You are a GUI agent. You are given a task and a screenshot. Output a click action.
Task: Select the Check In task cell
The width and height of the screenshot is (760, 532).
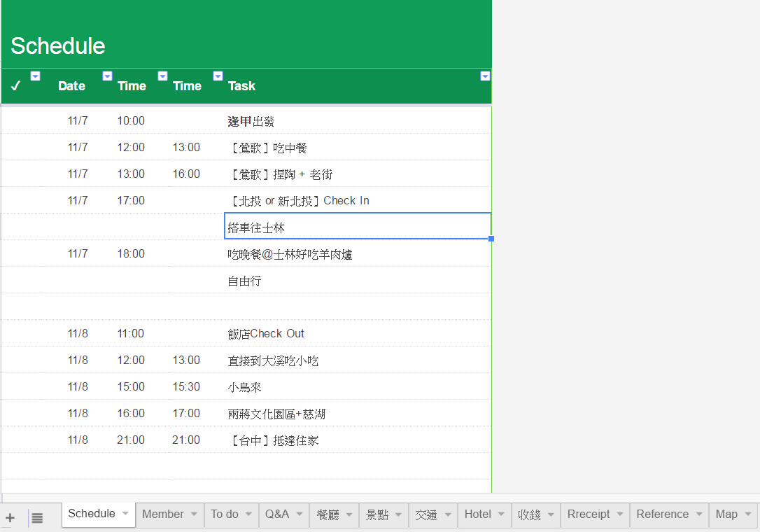coord(358,200)
